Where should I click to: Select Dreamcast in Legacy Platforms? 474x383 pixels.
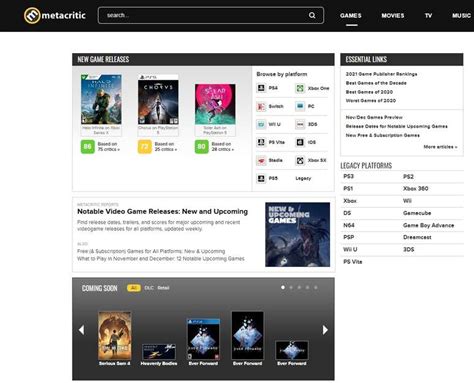(417, 237)
